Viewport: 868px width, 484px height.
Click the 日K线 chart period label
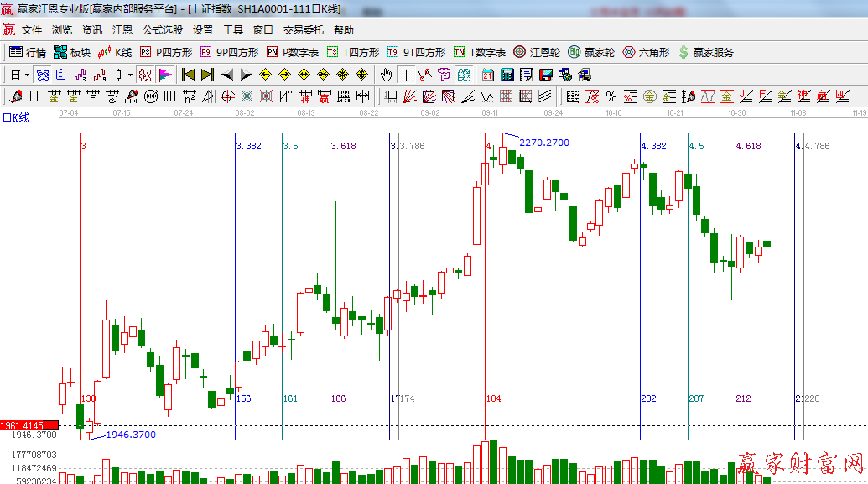(x=15, y=117)
